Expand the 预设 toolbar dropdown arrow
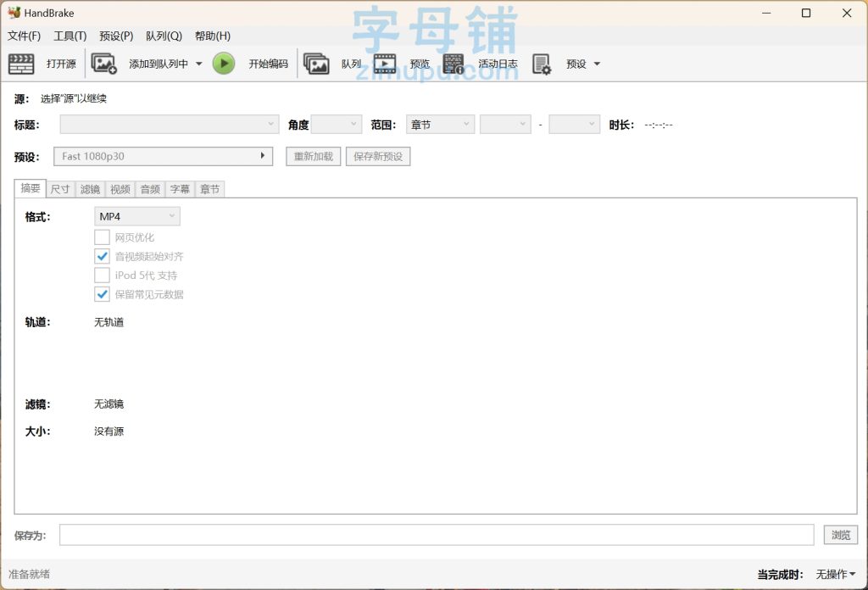This screenshot has width=868, height=590. pyautogui.click(x=597, y=64)
